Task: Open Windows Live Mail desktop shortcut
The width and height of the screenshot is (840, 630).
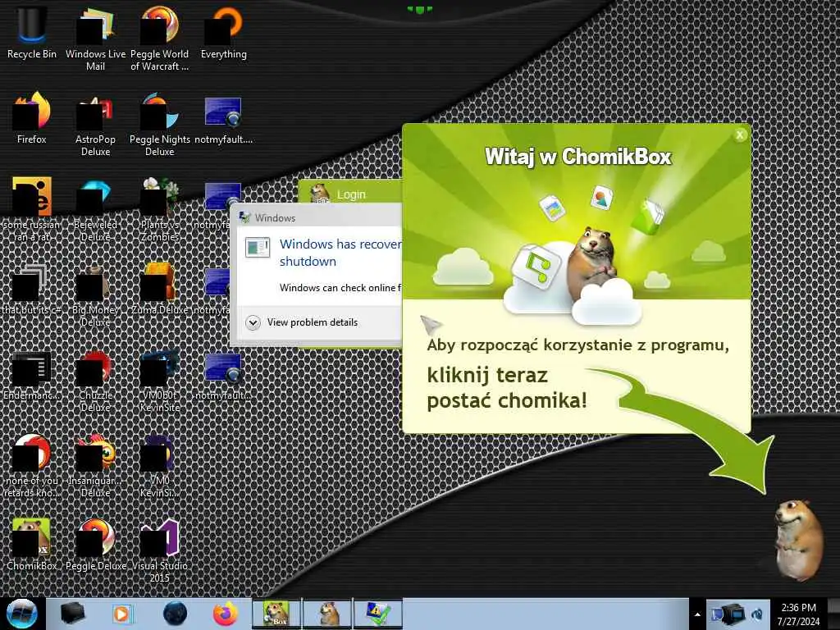Action: tap(95, 38)
